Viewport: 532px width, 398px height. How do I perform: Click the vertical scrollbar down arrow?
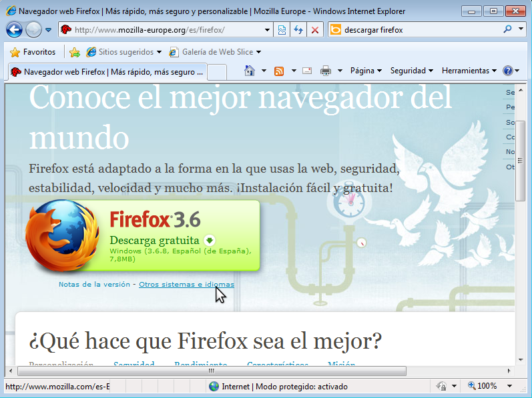[x=521, y=360]
